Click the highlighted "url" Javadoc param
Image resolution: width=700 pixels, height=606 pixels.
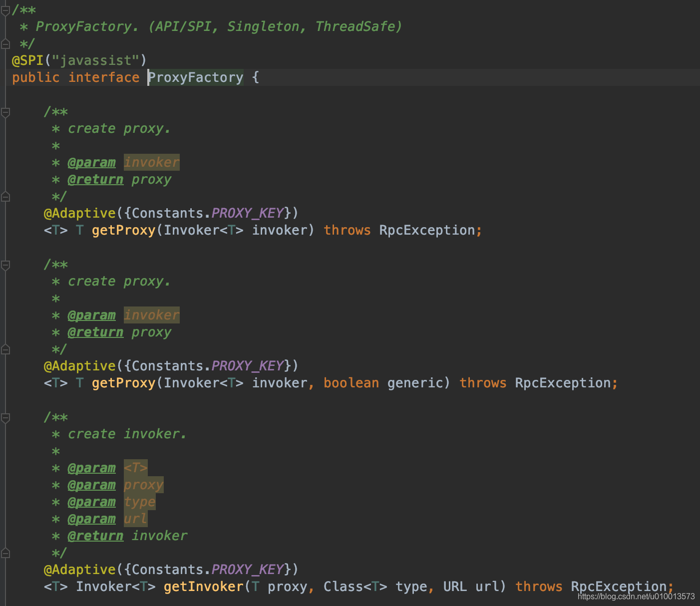[x=135, y=519]
